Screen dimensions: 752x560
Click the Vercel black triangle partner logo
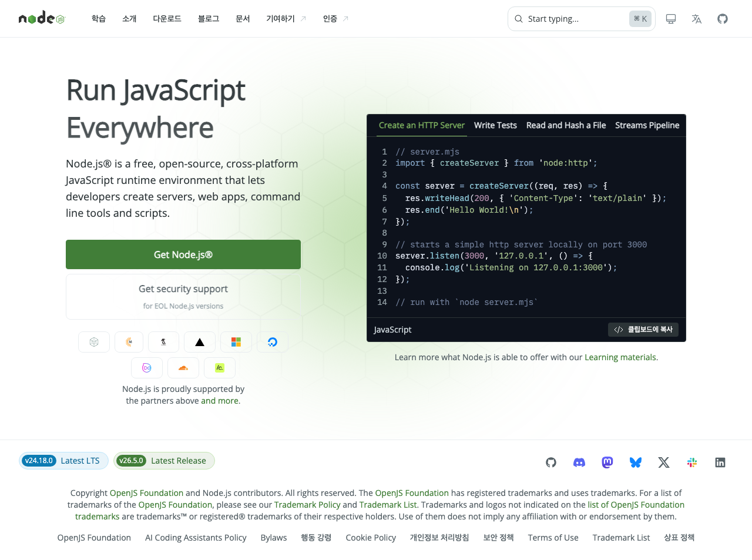[200, 342]
